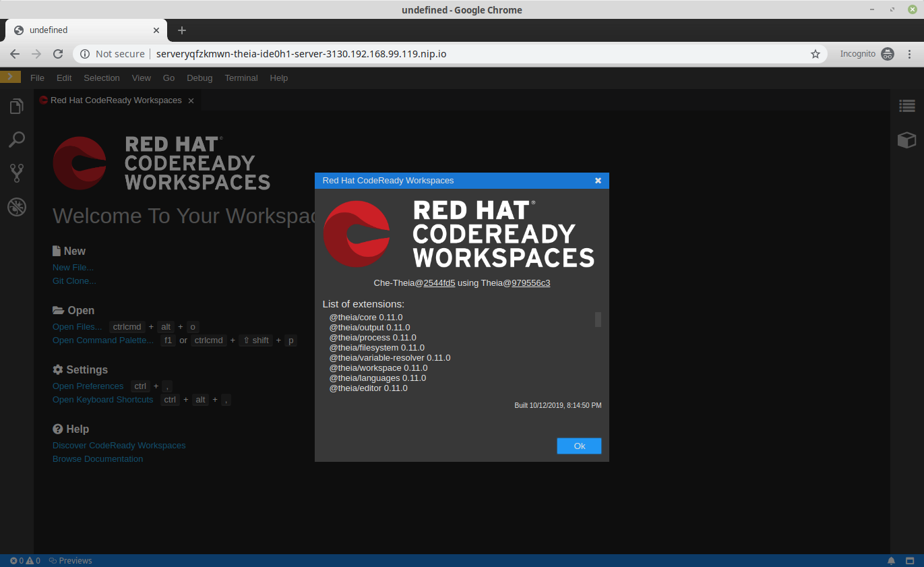Open the File menu
This screenshot has height=567, width=924.
click(x=37, y=78)
